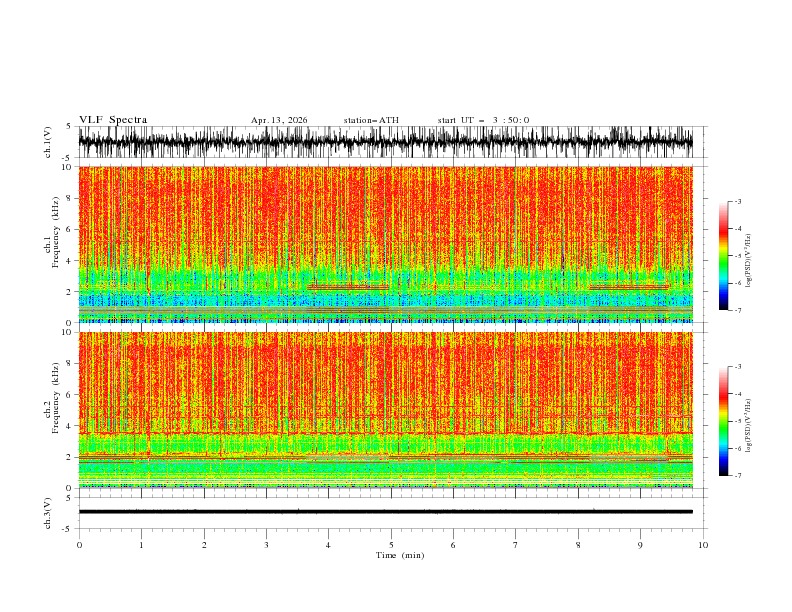Screen dimensions: 792x612
Task: Select the date text "Apr. 13, 2026"
Action: click(279, 120)
